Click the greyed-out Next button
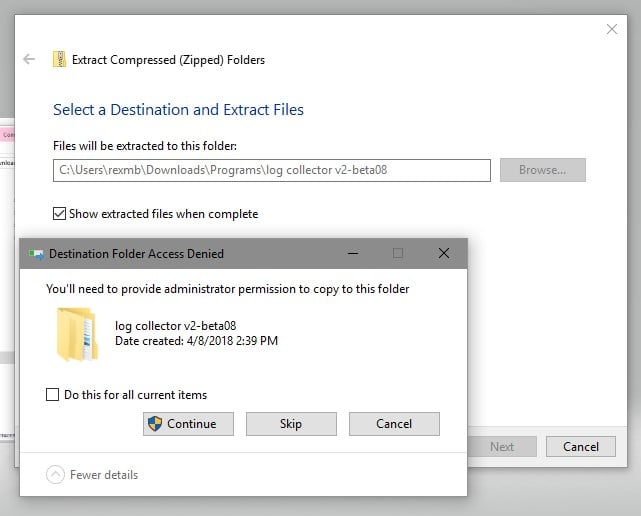 (x=502, y=446)
